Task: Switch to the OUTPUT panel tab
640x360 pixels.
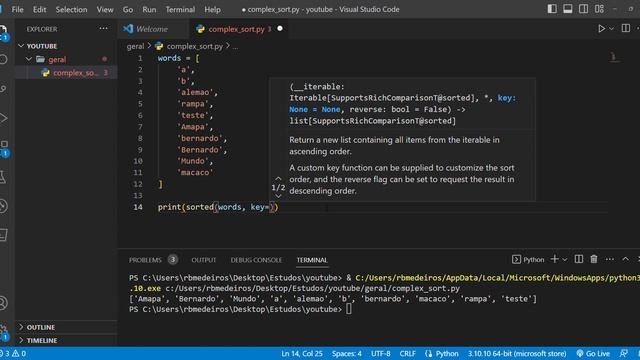Action: coord(204,260)
